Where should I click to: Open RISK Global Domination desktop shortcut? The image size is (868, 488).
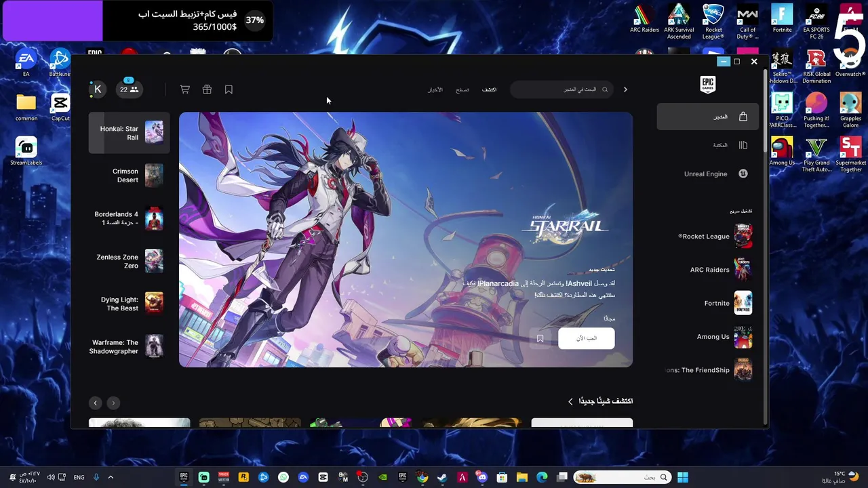816,67
